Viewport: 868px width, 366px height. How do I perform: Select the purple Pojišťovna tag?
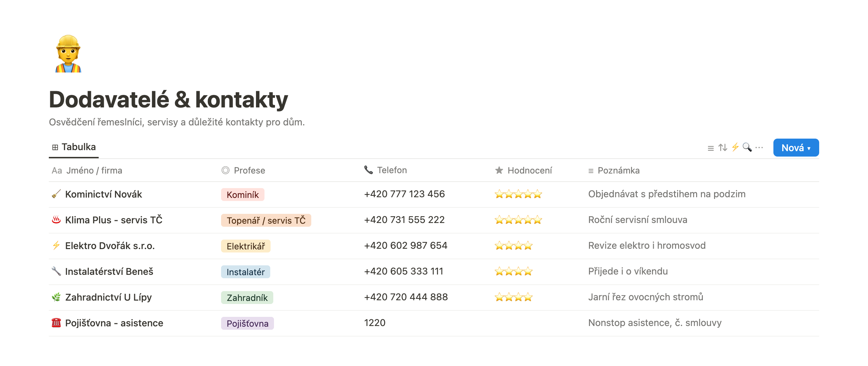[x=248, y=323]
